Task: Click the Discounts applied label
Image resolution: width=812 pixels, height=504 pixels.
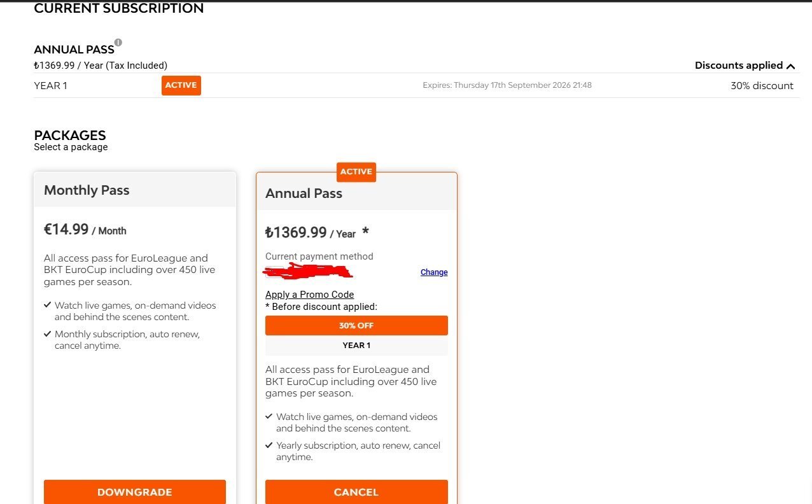Action: click(738, 66)
